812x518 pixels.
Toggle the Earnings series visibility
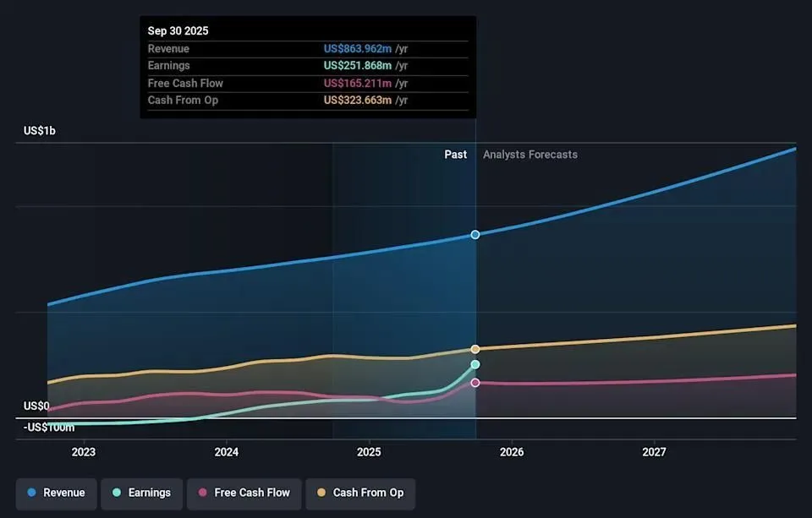[141, 493]
